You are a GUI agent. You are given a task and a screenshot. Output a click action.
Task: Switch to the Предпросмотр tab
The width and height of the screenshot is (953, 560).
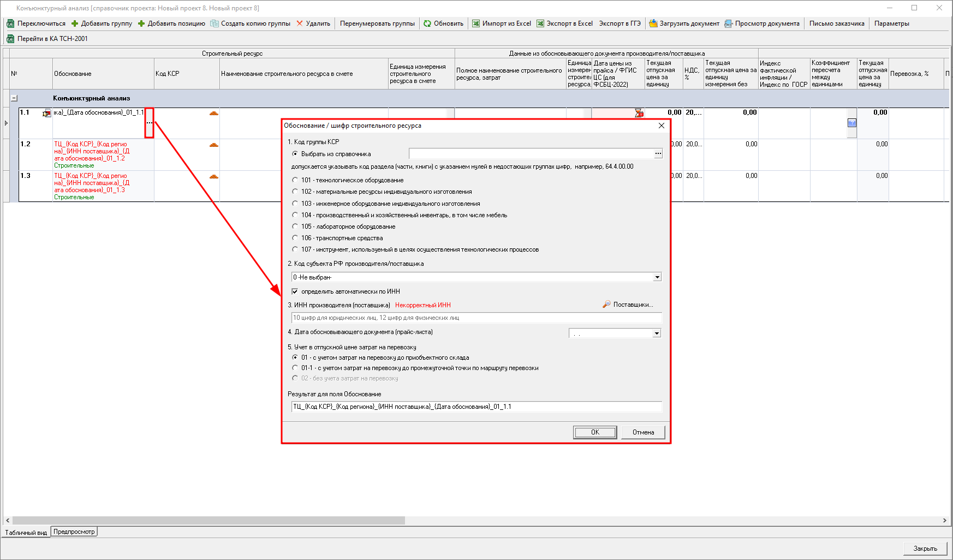(74, 532)
